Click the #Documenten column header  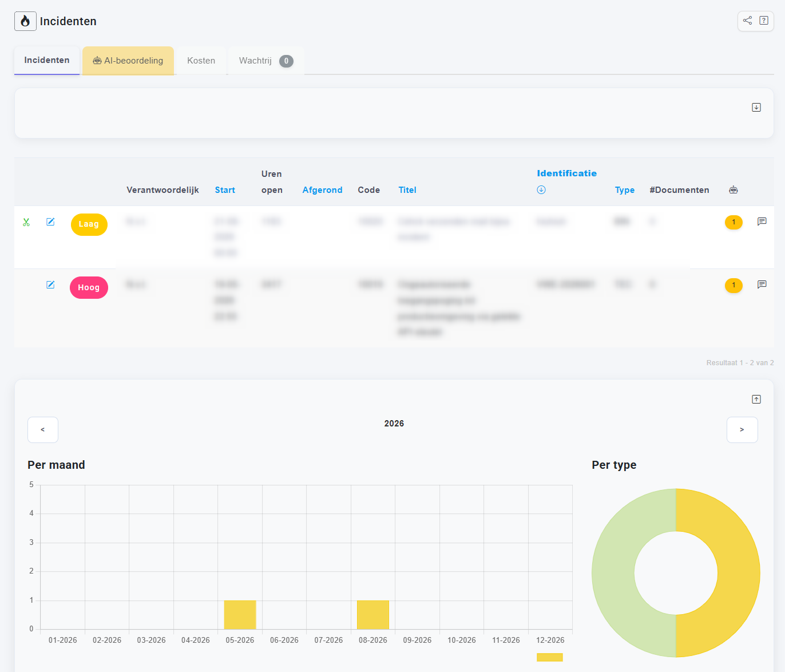[679, 190]
